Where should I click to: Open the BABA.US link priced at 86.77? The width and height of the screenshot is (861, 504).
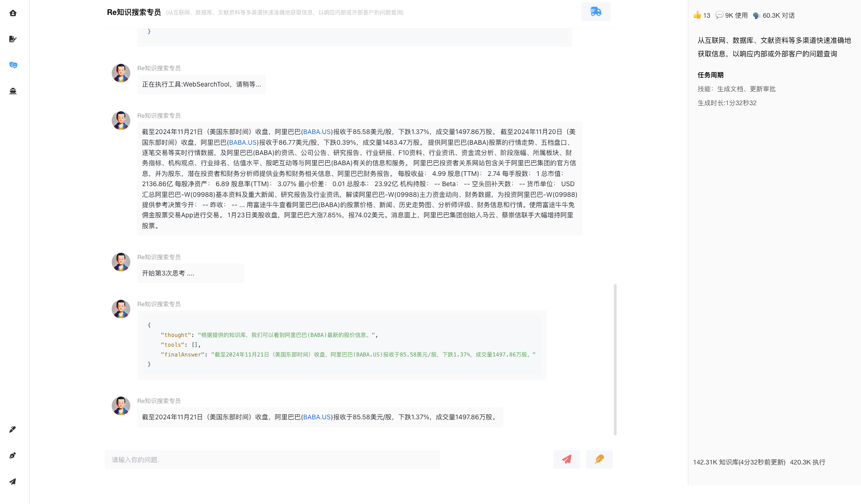(x=243, y=142)
